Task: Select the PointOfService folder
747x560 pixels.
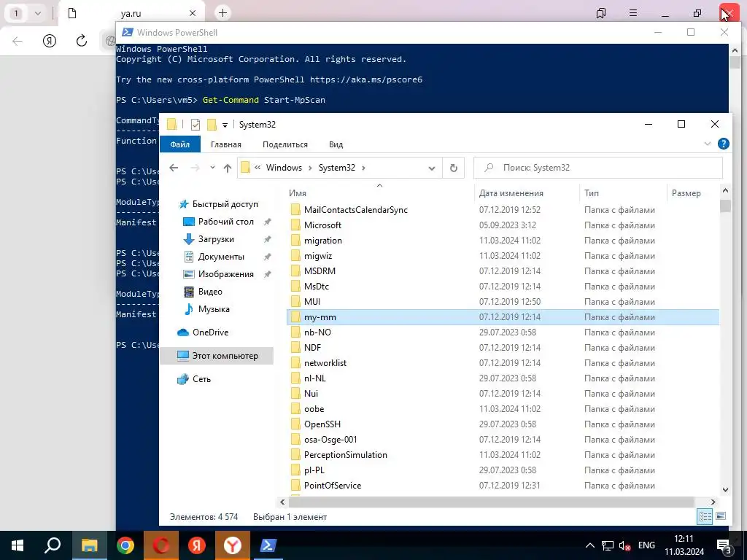Action: [x=333, y=485]
